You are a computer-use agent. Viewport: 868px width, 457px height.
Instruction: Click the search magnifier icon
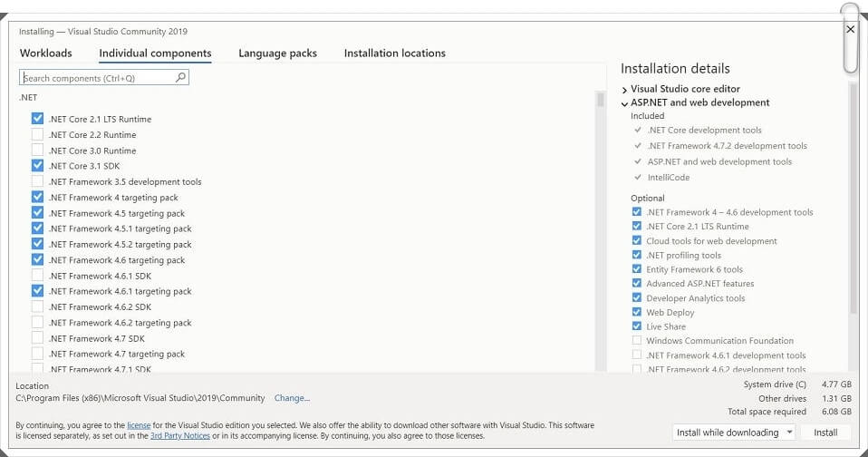coord(180,78)
